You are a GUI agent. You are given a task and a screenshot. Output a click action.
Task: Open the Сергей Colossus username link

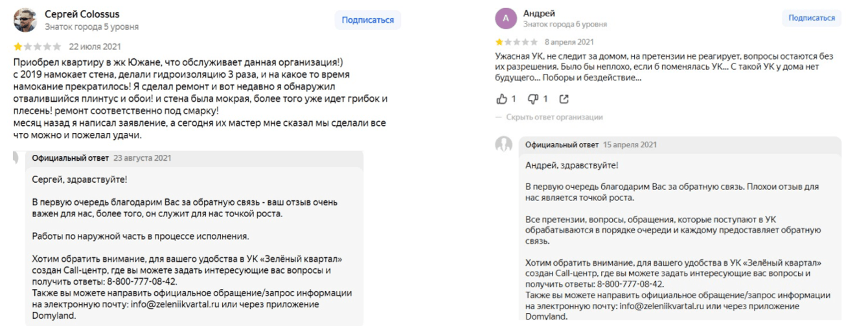pos(82,14)
